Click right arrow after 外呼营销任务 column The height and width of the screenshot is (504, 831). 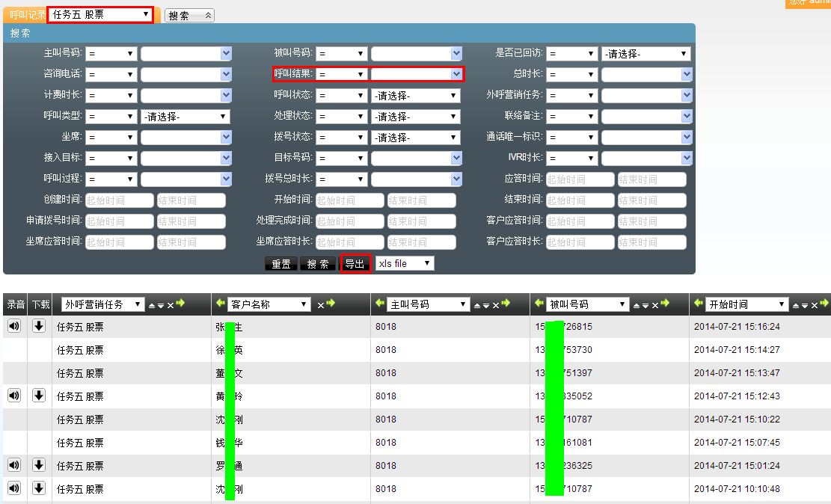click(180, 304)
